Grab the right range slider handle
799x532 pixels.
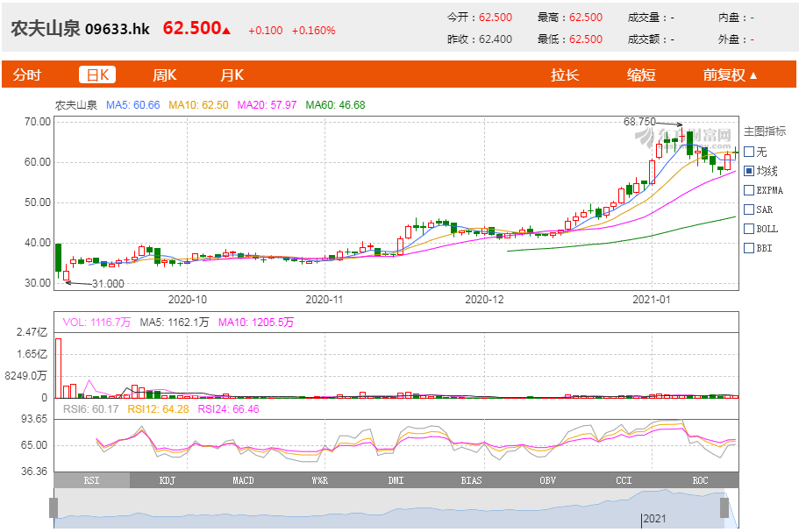pyautogui.click(x=724, y=508)
